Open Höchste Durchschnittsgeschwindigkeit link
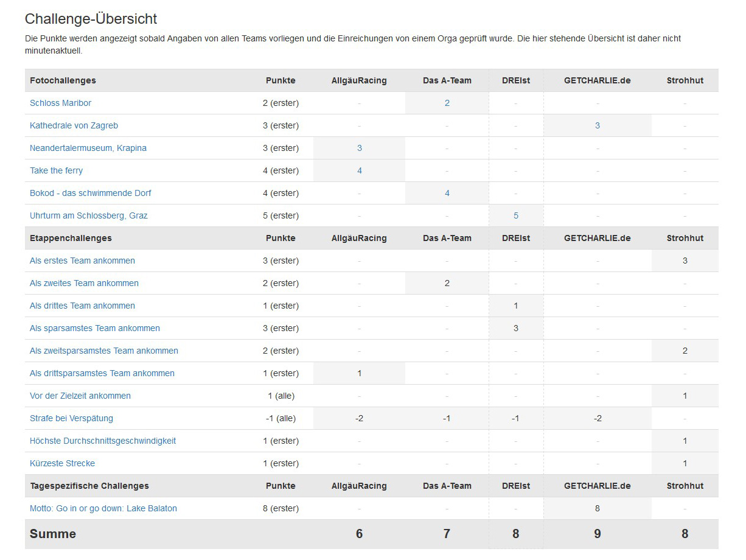The height and width of the screenshot is (560, 746). coord(103,441)
